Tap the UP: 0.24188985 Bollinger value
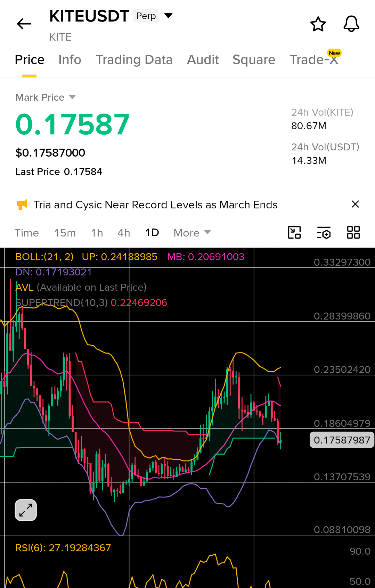 (120, 257)
